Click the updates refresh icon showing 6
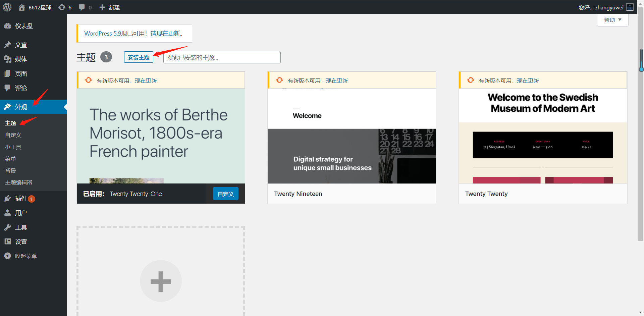The width and height of the screenshot is (644, 316). point(62,7)
